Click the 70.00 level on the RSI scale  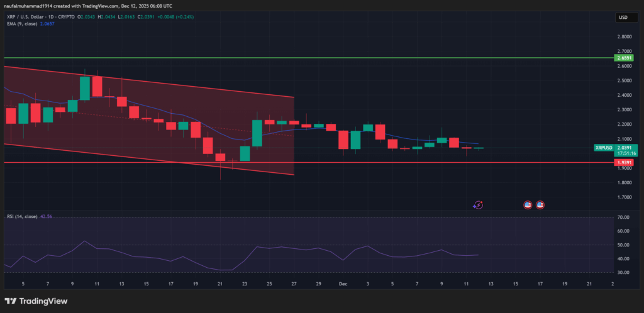(x=623, y=217)
